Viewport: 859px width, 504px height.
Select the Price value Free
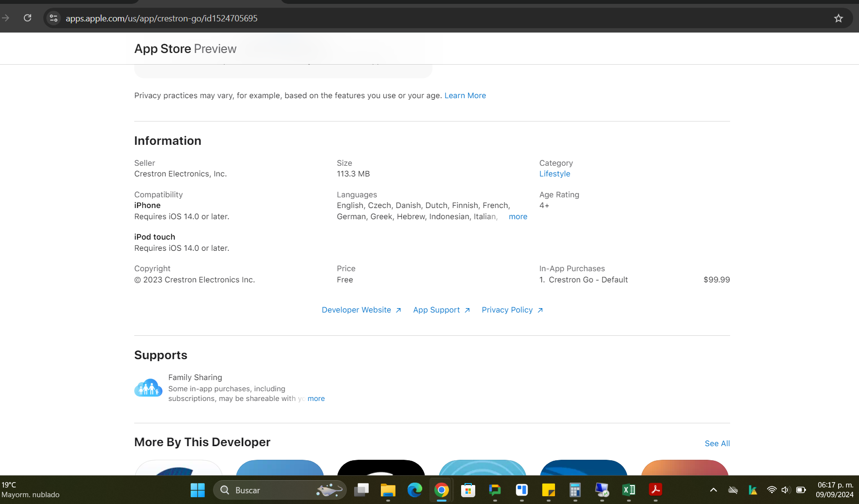click(345, 280)
